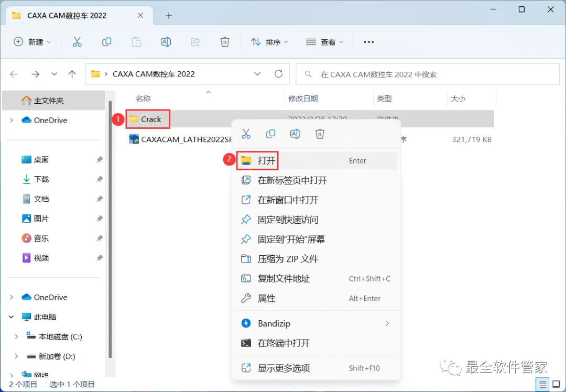
Task: Select 复制文件地址 menu entry
Action: click(316, 279)
